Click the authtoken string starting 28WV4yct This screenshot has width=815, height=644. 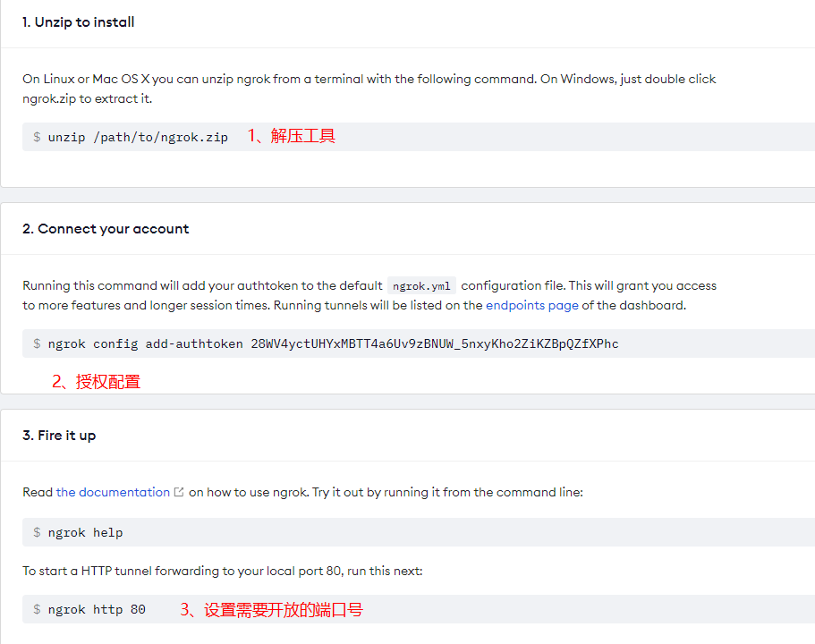coord(435,343)
